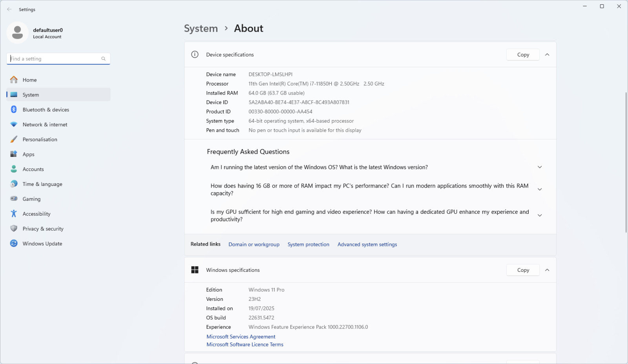The image size is (628, 364).
Task: Open Personalisation settings
Action: pyautogui.click(x=58, y=139)
